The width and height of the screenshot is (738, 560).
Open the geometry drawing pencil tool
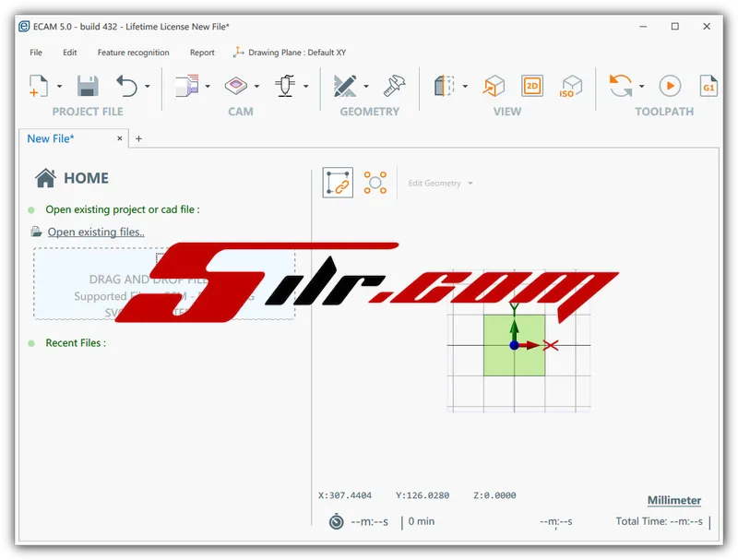[345, 86]
